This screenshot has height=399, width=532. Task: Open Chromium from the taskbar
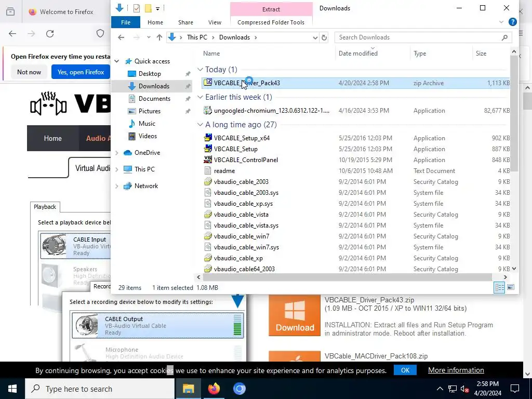point(239,389)
